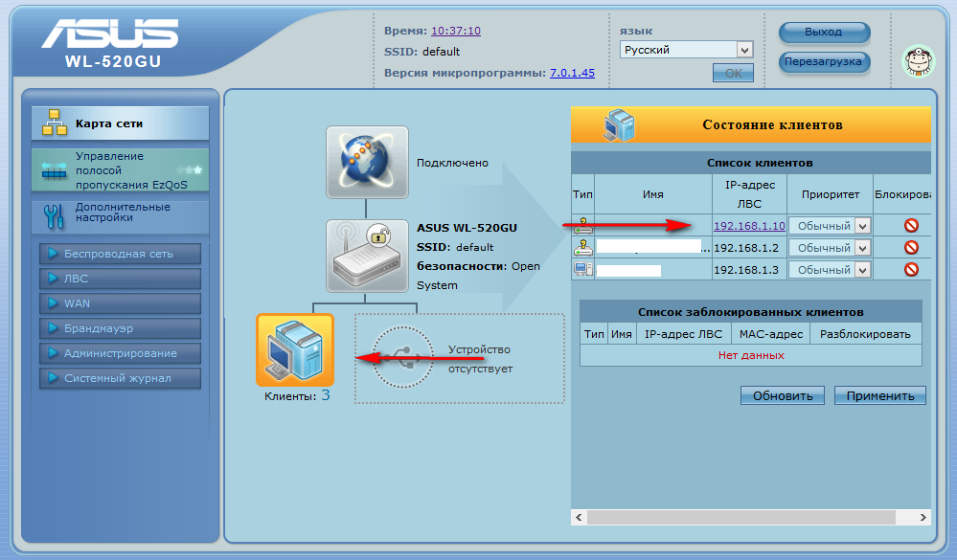957x560 pixels.
Task: Expand the Системный журнал menu
Action: tap(121, 378)
